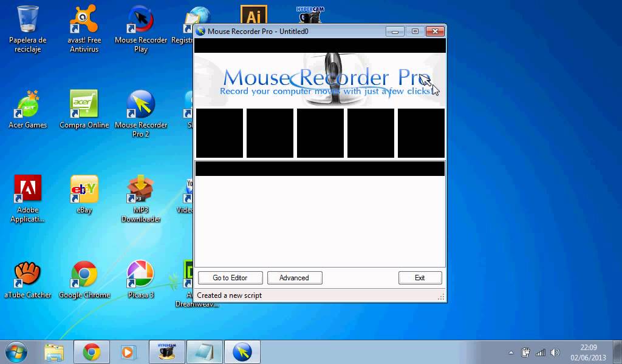
Task: Open File Explorer from the taskbar
Action: (54, 352)
